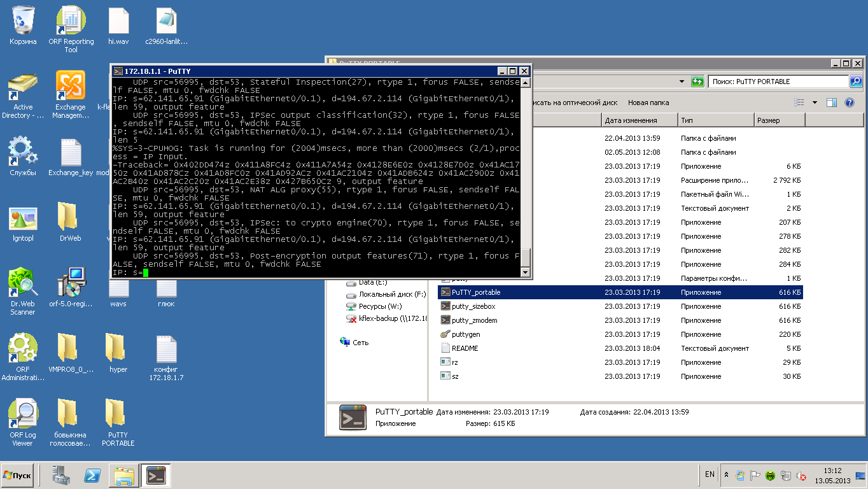Screen dimensions: 868x489
Task: Launch ORF Reporting Tool desktop shortcut
Action: click(71, 29)
